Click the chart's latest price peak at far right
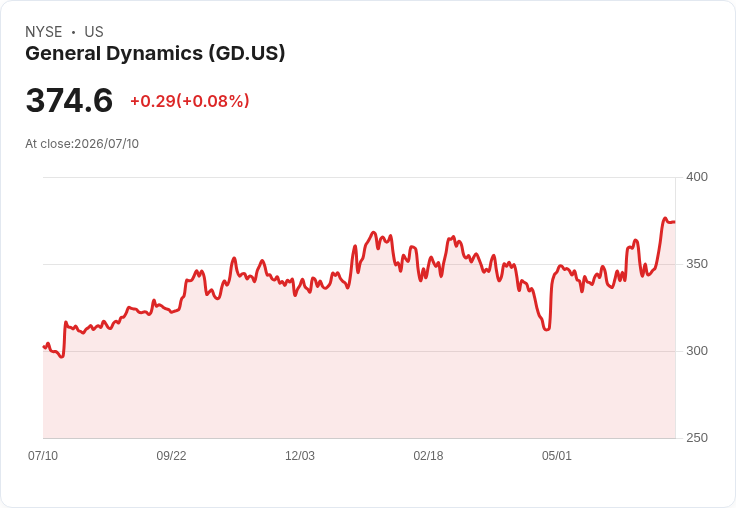This screenshot has height=508, width=736. click(x=665, y=218)
